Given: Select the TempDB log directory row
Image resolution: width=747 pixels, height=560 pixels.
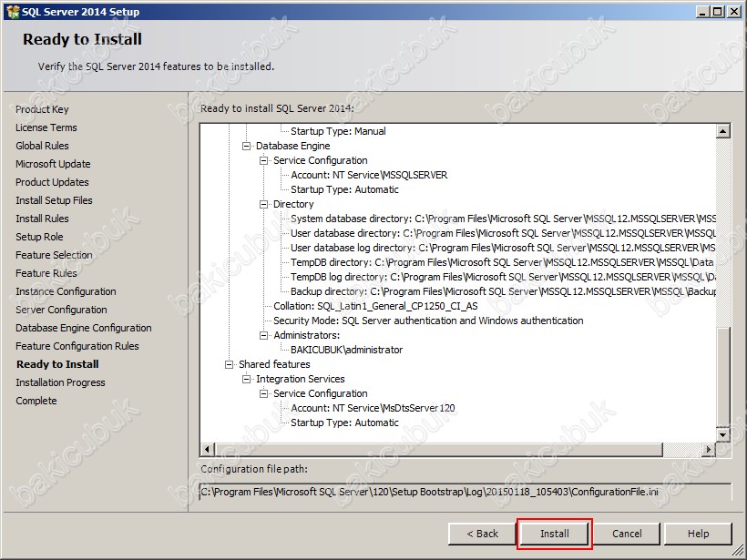Looking at the screenshot, I should tap(503, 277).
